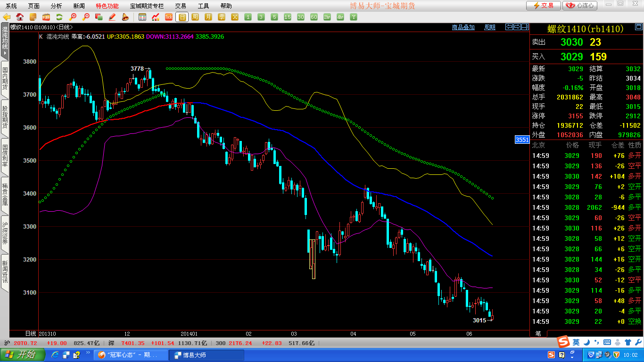
Task: Click the green refresh arrows icon
Action: (59, 17)
